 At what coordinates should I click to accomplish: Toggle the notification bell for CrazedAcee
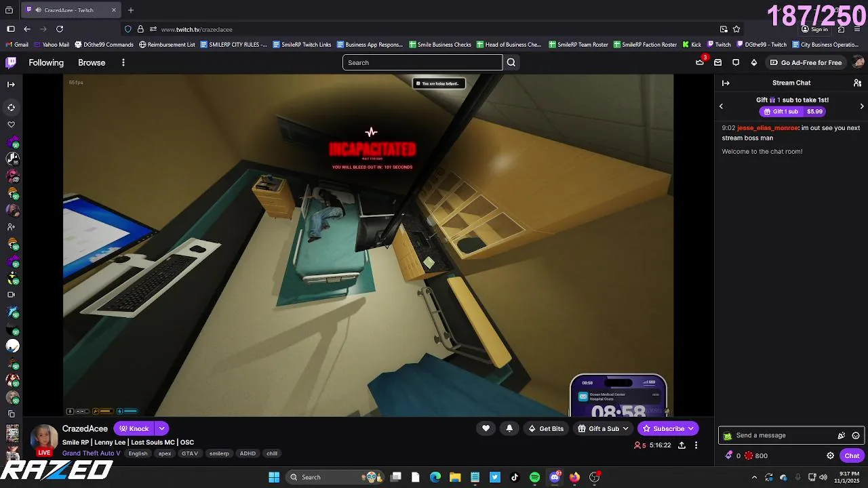pyautogui.click(x=509, y=428)
